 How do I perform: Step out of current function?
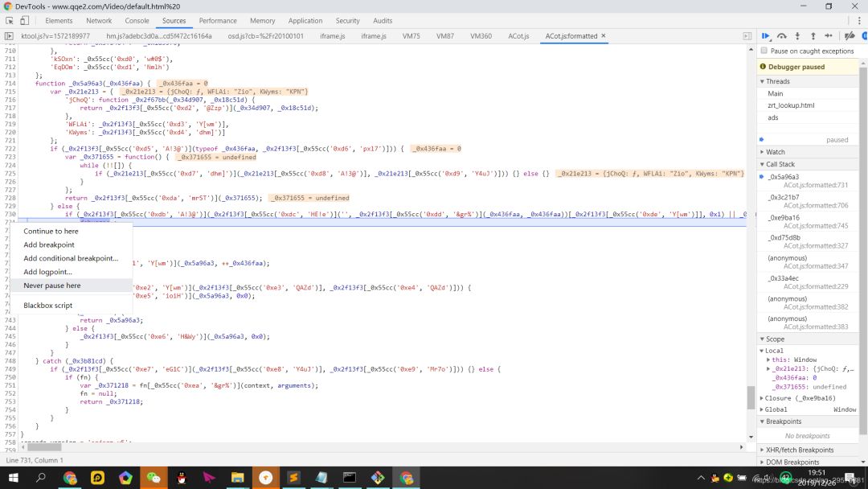813,36
